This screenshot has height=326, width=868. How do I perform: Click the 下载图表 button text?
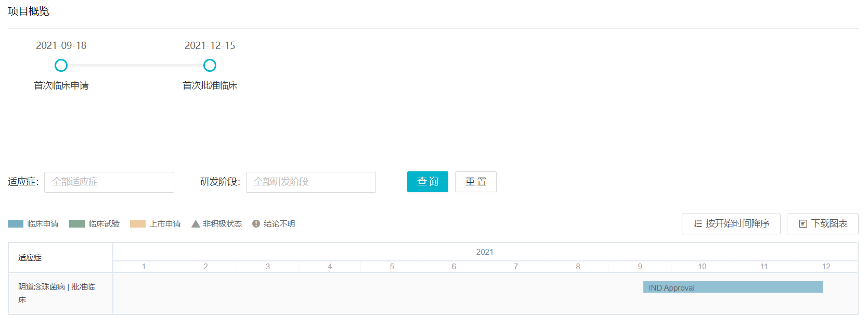(x=830, y=224)
